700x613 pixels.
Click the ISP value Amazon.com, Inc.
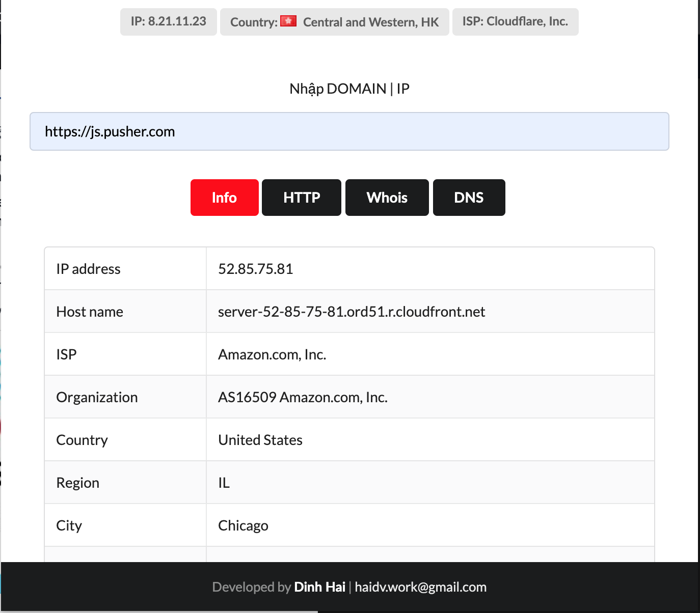(272, 354)
